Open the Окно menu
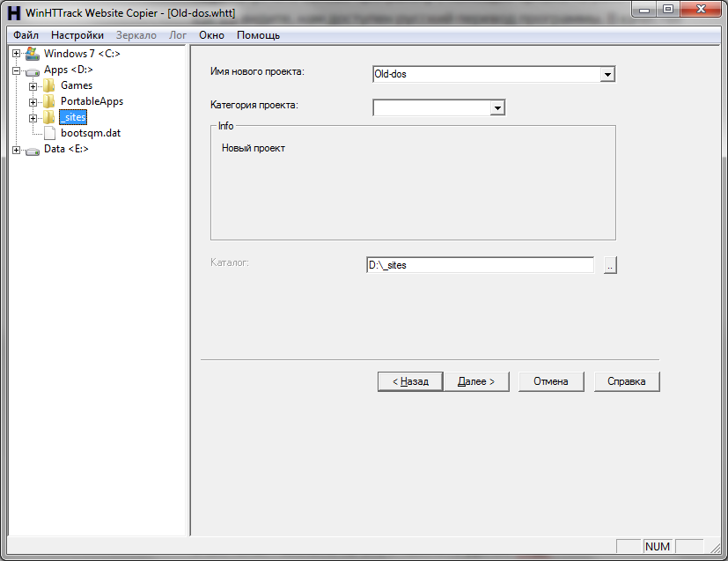 coord(212,35)
